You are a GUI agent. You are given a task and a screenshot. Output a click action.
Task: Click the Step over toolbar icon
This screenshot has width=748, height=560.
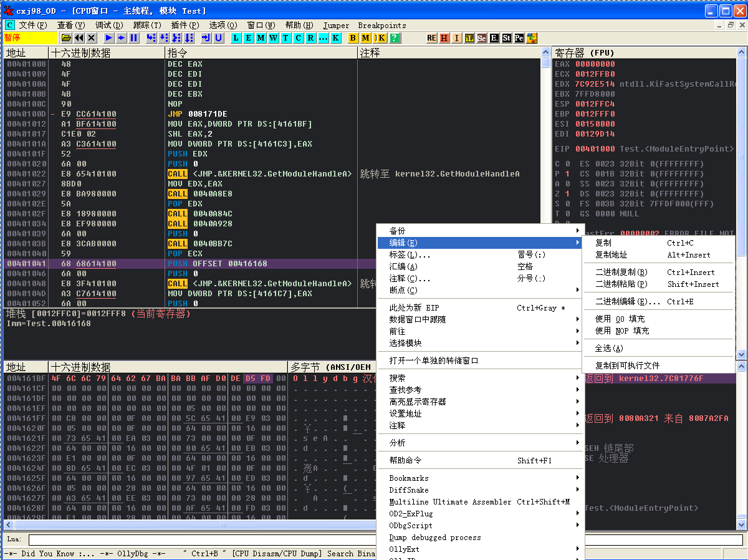164,38
